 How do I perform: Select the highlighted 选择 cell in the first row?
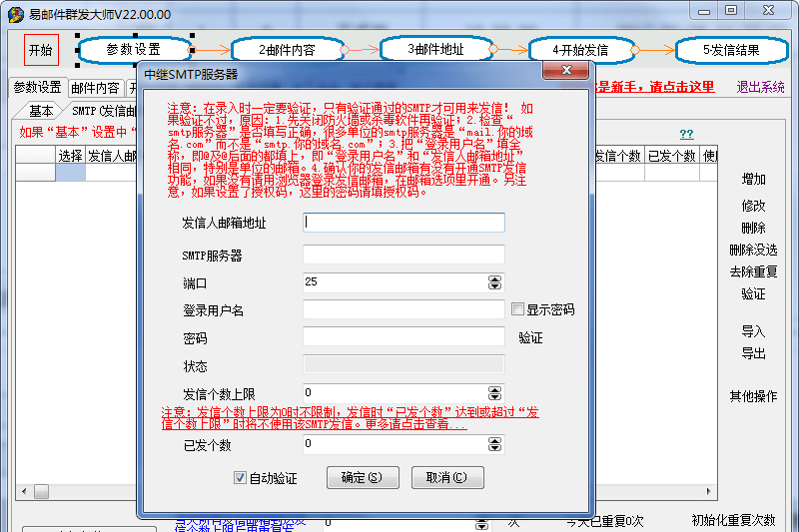click(70, 173)
